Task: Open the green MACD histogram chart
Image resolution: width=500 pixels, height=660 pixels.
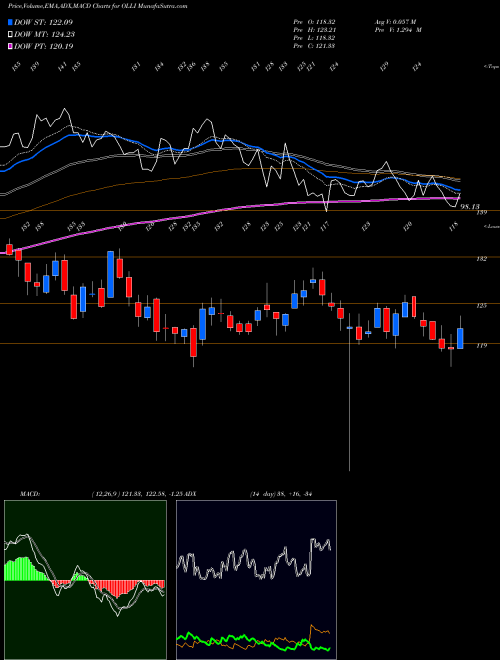Action: click(85, 580)
